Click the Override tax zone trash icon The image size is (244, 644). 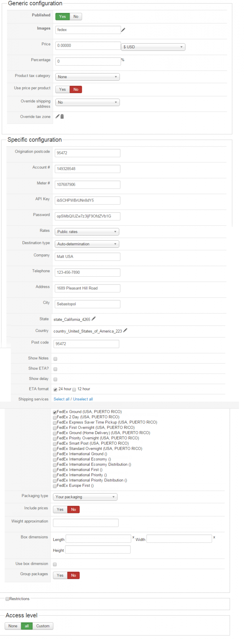pyautogui.click(x=62, y=117)
